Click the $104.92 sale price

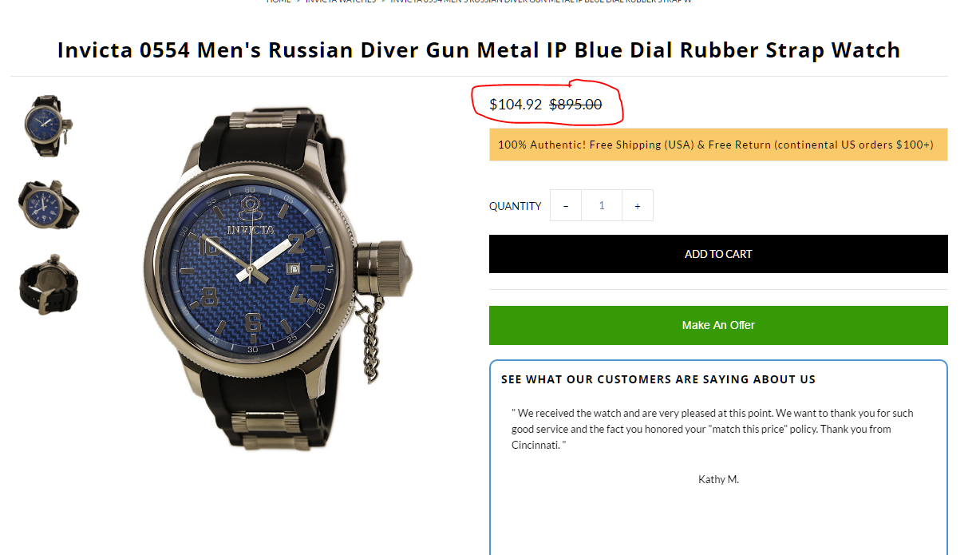(516, 105)
